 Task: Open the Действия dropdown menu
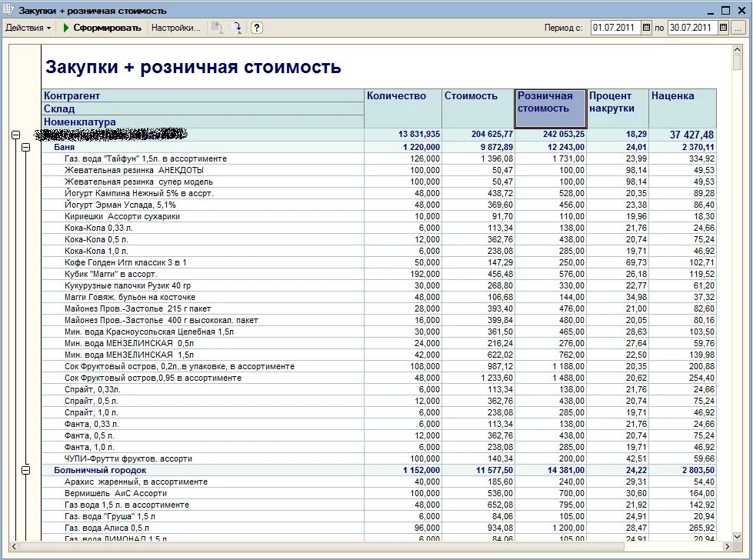(x=28, y=28)
